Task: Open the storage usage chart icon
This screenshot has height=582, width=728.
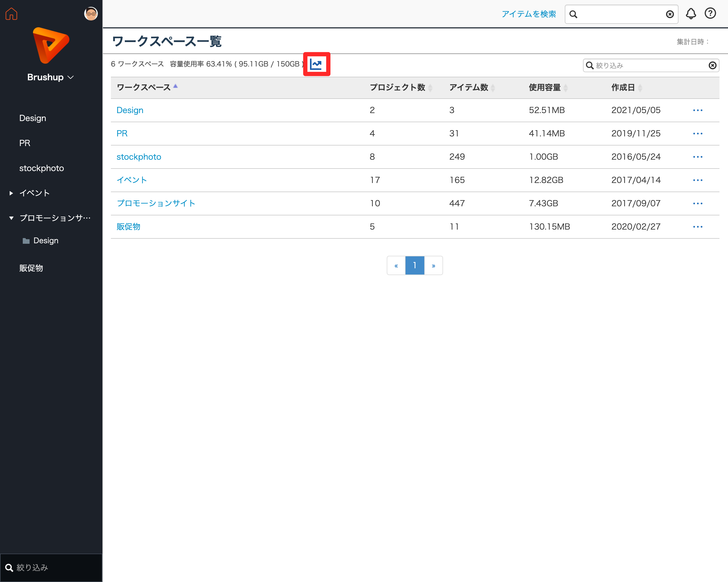Action: click(316, 64)
